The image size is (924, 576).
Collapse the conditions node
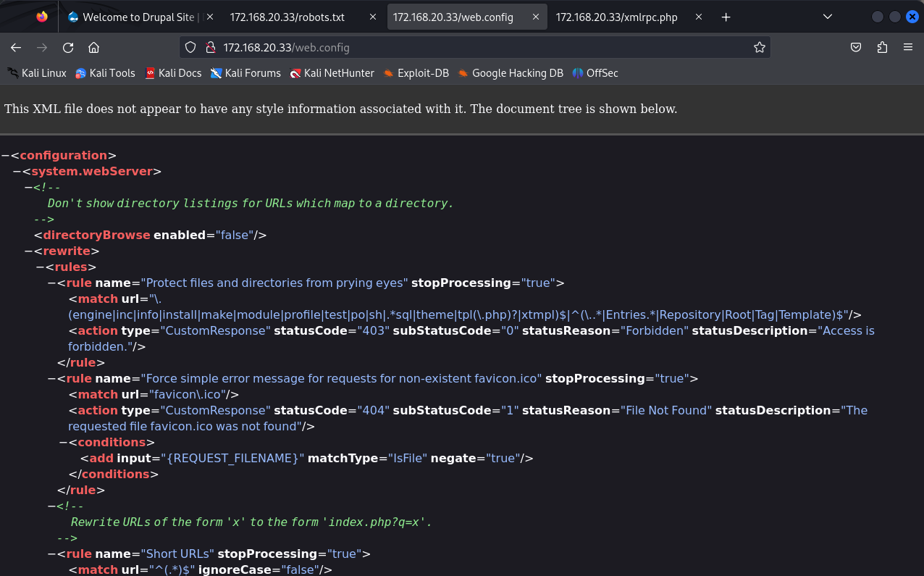[63, 442]
